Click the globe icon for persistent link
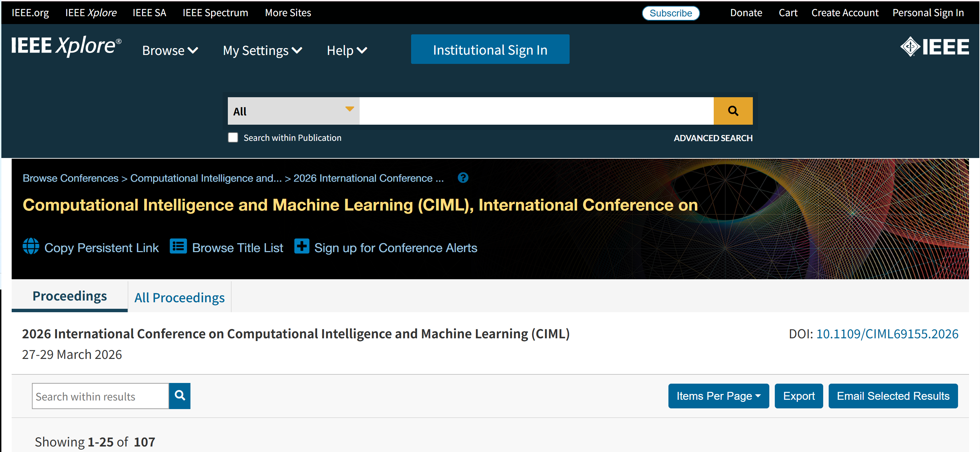The height and width of the screenshot is (452, 980). tap(31, 246)
